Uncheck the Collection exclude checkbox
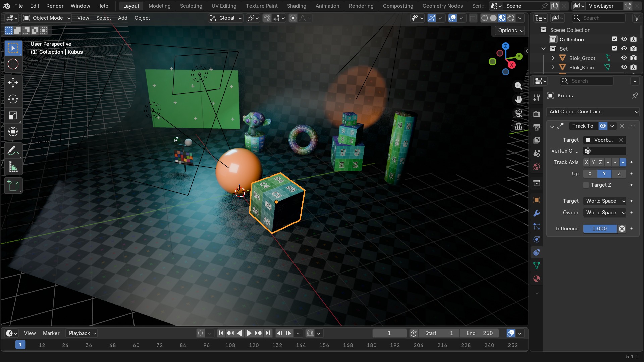The width and height of the screenshot is (644, 362). 614,39
